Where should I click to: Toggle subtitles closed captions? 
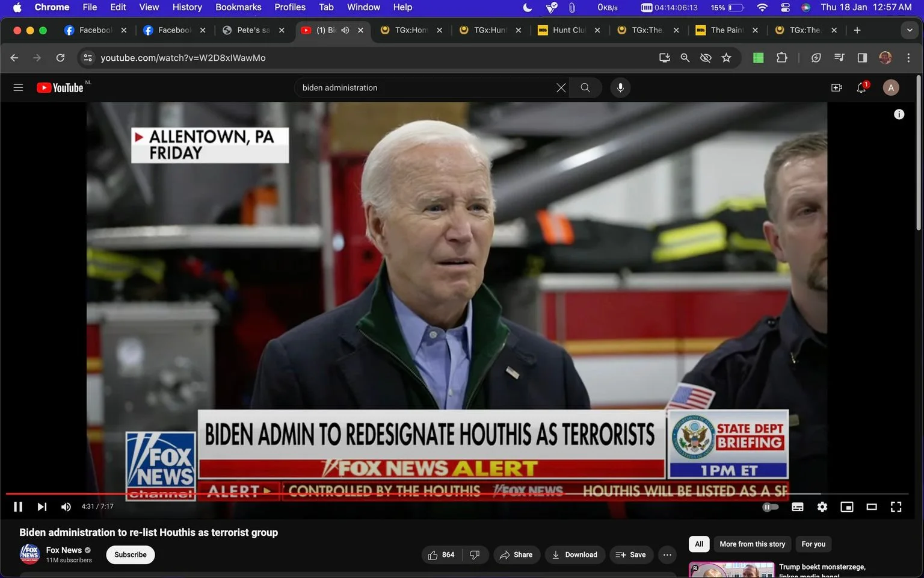(798, 507)
